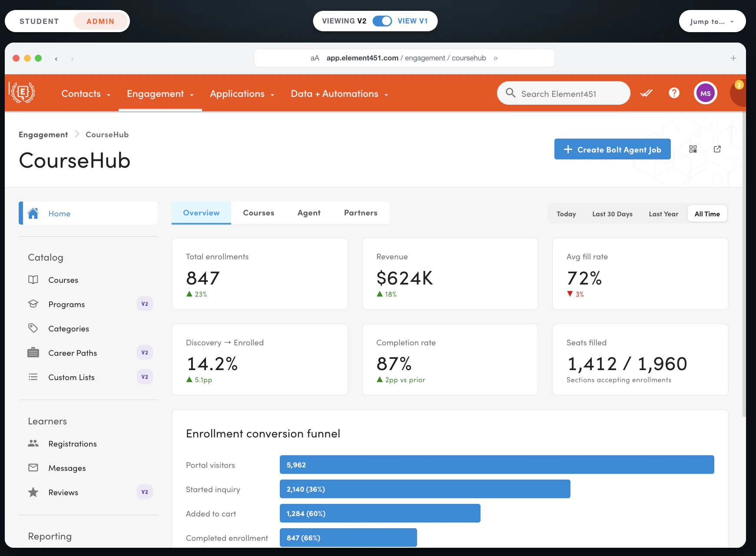The width and height of the screenshot is (756, 556).
Task: Open the QR code icon
Action: click(693, 149)
